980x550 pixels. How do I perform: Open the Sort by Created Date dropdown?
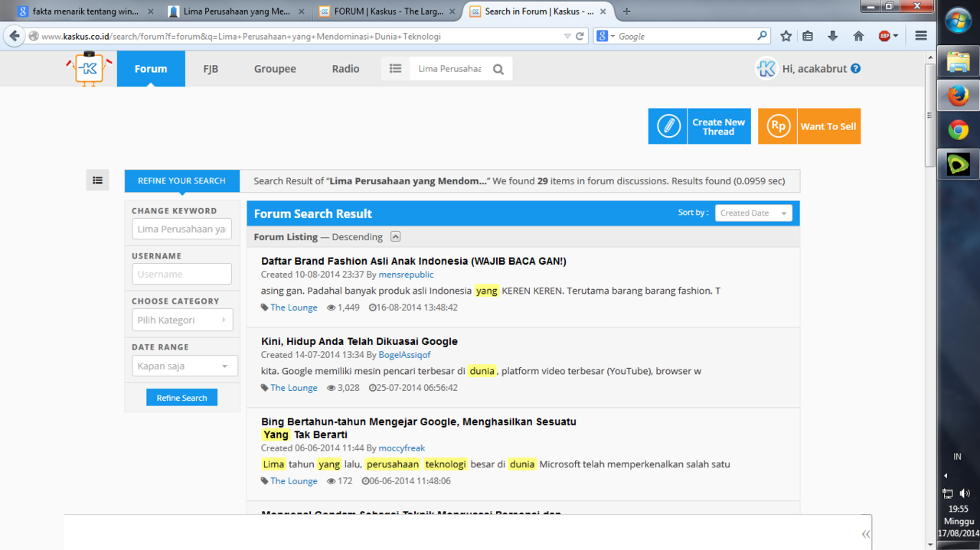point(753,213)
